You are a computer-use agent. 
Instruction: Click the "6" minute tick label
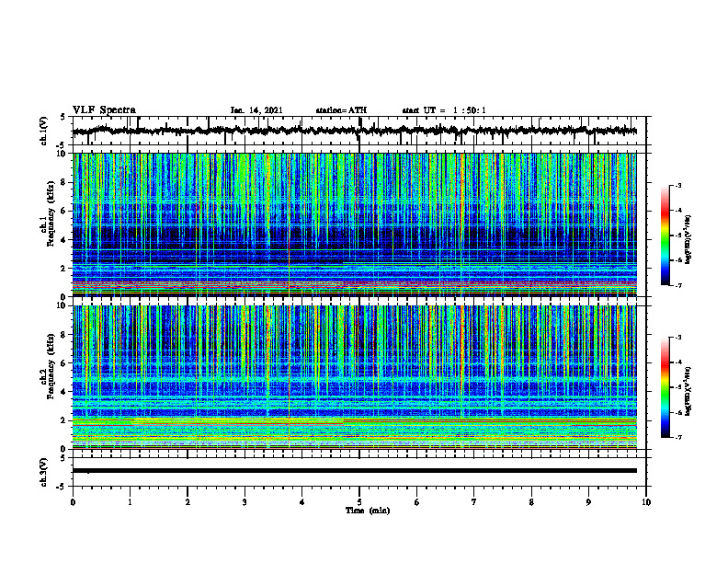point(417,502)
